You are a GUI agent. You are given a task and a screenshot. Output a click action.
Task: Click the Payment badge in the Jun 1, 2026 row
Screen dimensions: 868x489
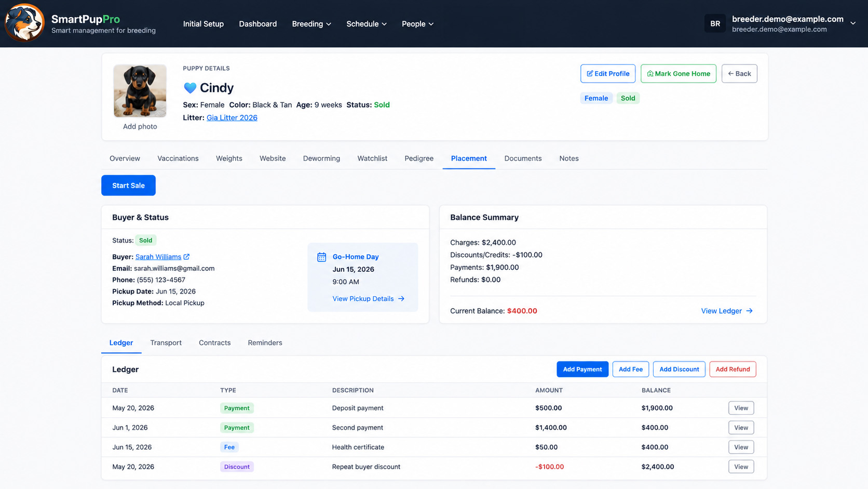pyautogui.click(x=237, y=428)
